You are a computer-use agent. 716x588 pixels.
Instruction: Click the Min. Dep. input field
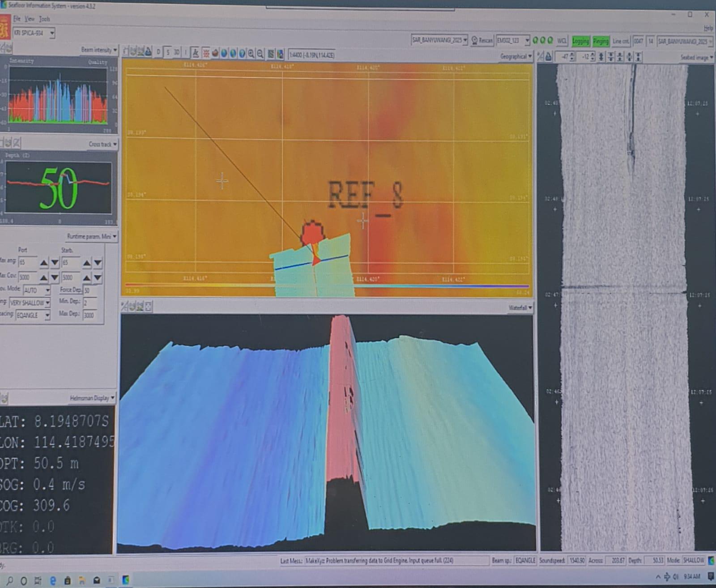[89, 303]
